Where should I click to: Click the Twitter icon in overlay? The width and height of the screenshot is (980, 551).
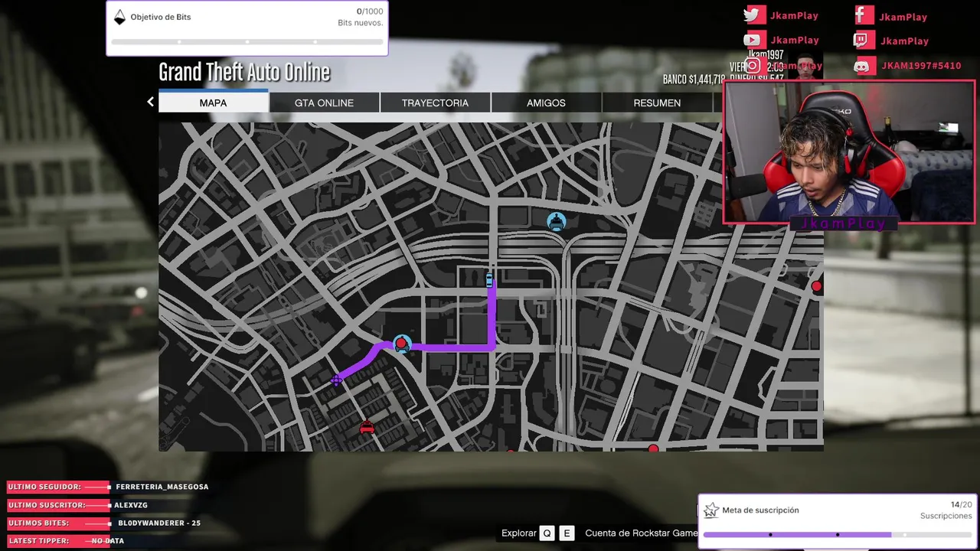[753, 15]
